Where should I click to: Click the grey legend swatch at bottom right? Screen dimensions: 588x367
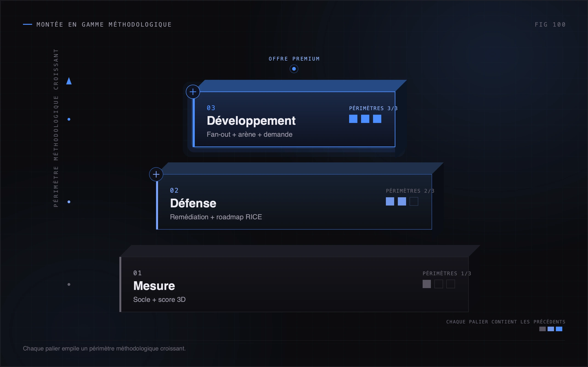[x=542, y=329]
